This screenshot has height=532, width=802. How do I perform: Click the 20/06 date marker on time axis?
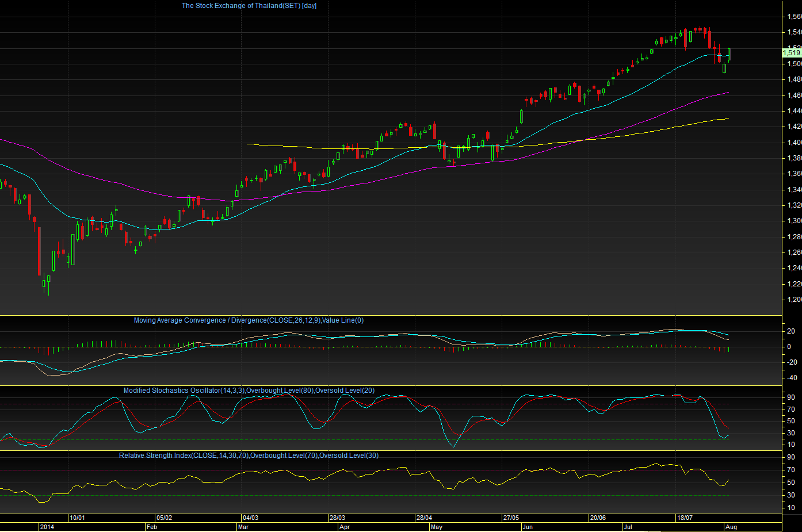pos(598,518)
